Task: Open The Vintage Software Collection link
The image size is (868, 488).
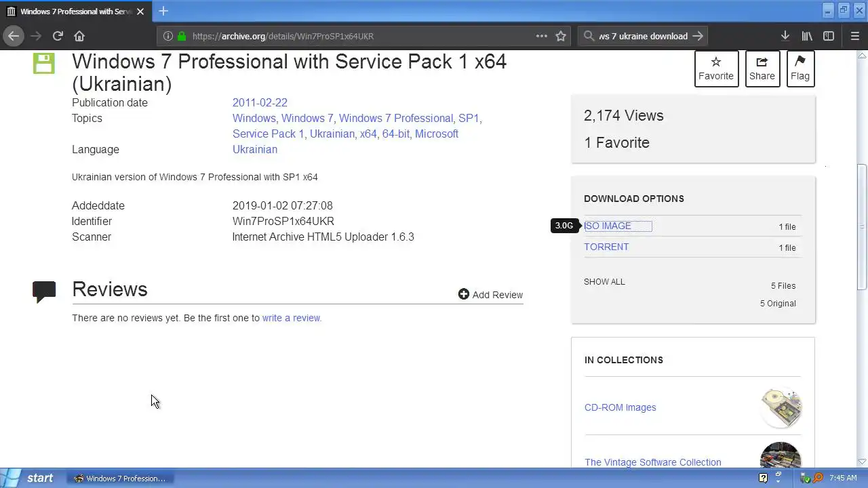Action: click(653, 462)
